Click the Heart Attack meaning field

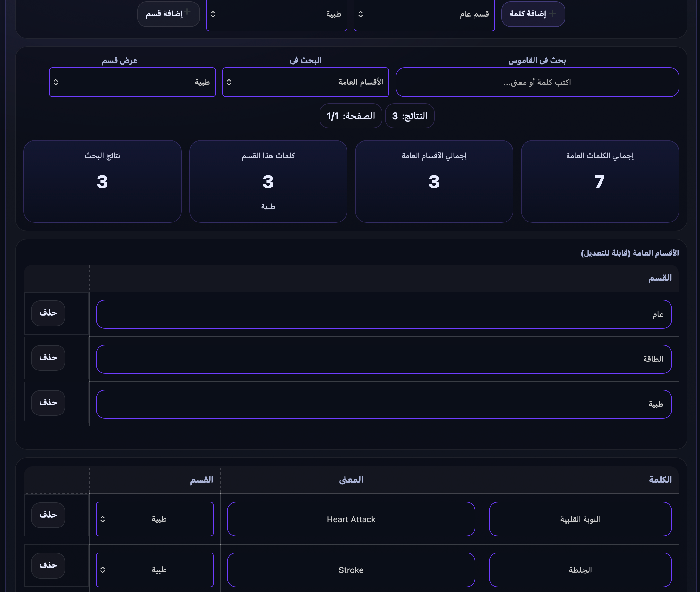coord(351,519)
